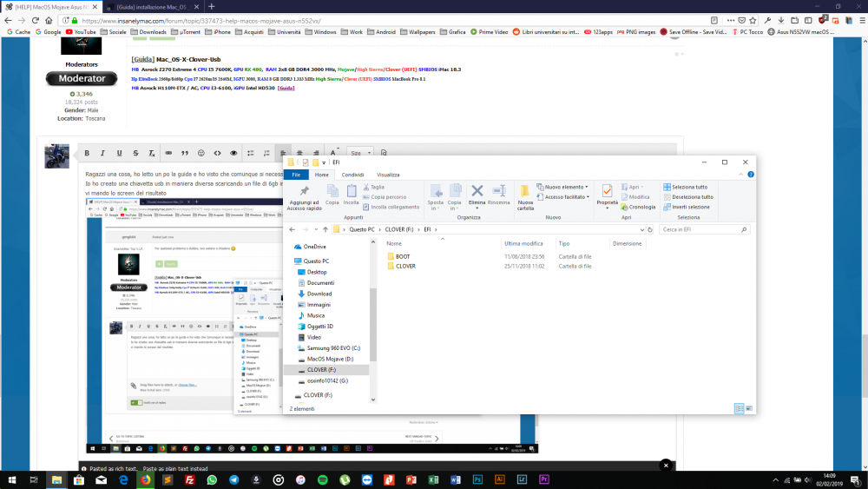The image size is (868, 489).
Task: Switch Explorer to large icons view
Action: click(749, 409)
